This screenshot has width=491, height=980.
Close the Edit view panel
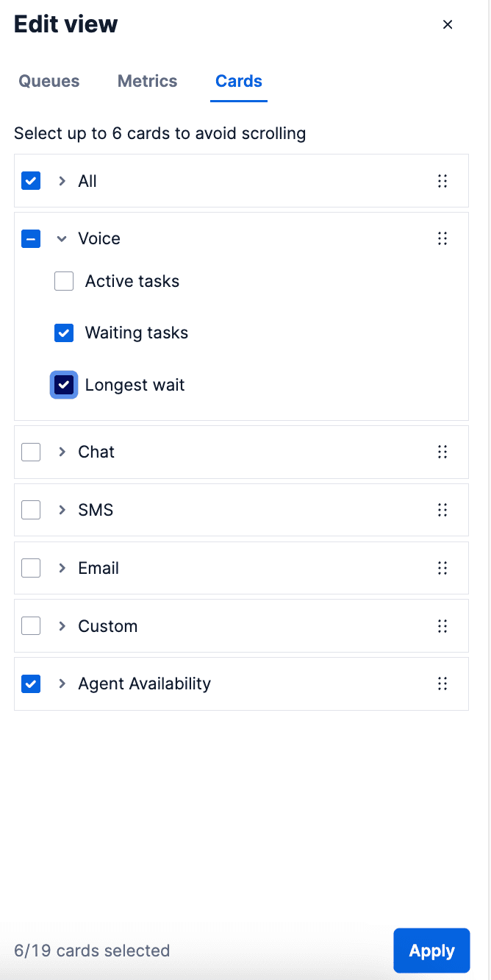[448, 24]
